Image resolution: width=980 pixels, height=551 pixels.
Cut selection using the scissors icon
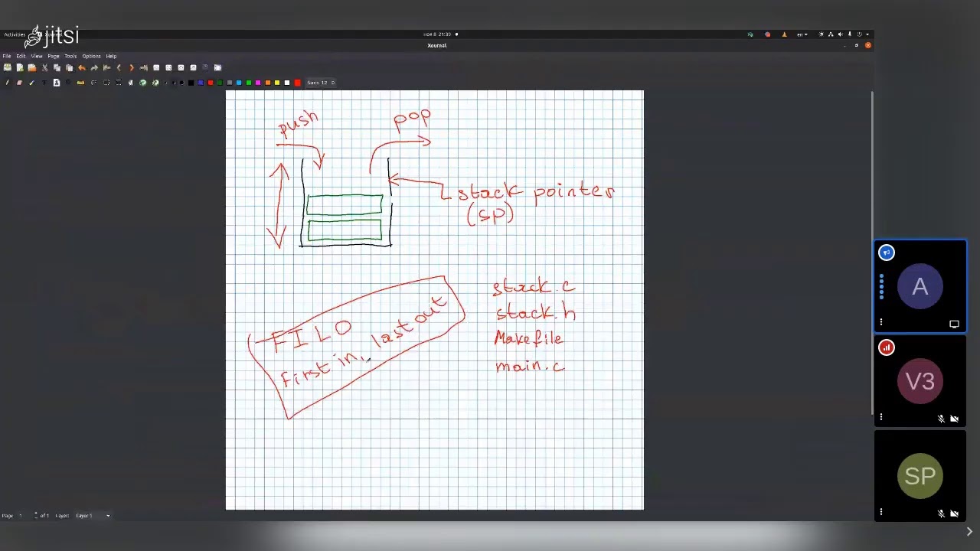coord(44,67)
